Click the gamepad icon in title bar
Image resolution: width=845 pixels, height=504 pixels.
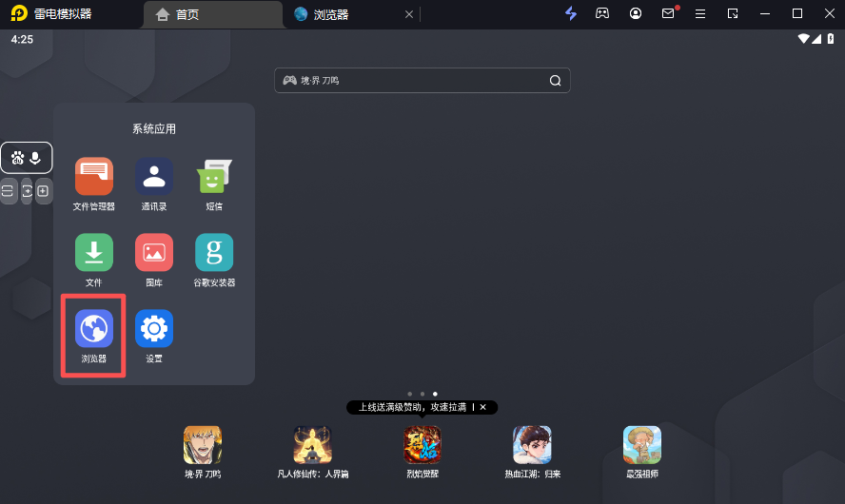pos(602,13)
